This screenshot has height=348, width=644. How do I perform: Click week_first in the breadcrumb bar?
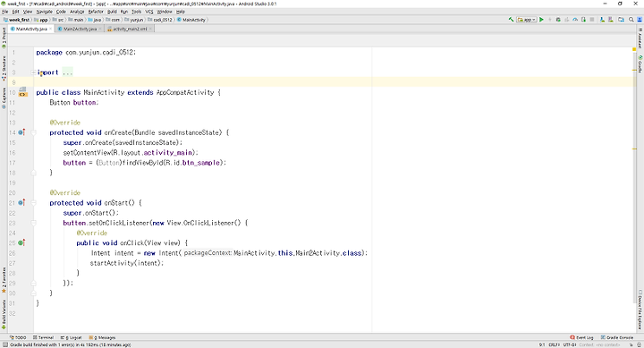pos(17,20)
